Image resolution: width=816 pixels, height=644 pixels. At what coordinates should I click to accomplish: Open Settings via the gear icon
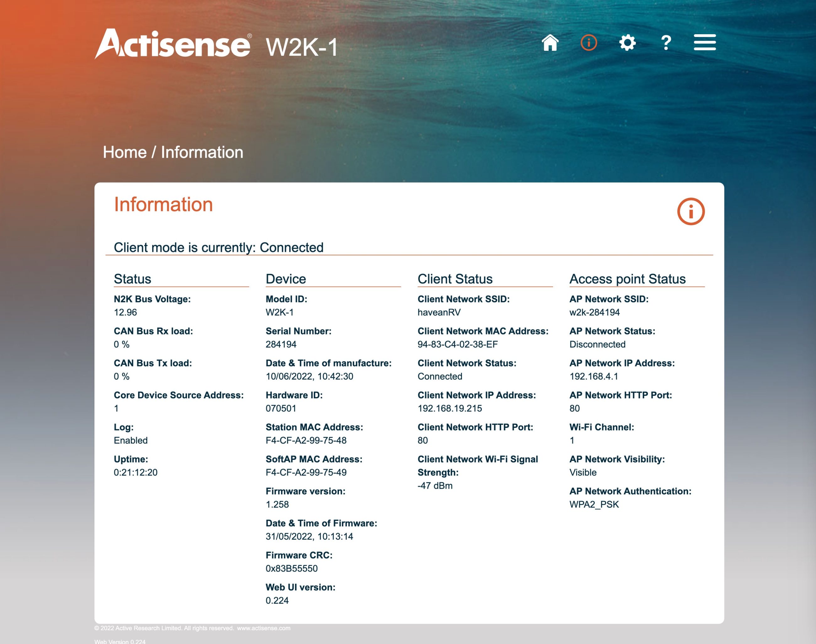click(627, 42)
